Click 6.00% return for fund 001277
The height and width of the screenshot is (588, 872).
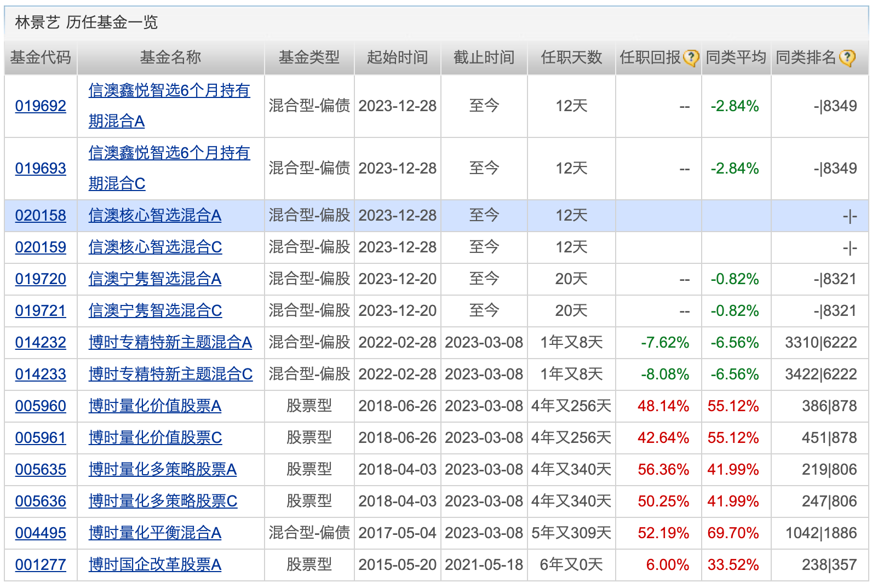[668, 564]
